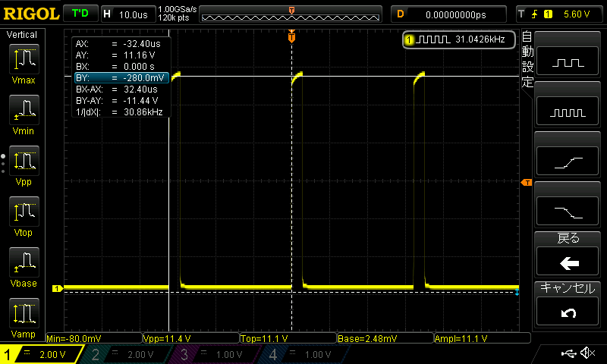Image resolution: width=607 pixels, height=364 pixels.
Task: Click the orange trigger position marker at top
Action: tap(291, 36)
